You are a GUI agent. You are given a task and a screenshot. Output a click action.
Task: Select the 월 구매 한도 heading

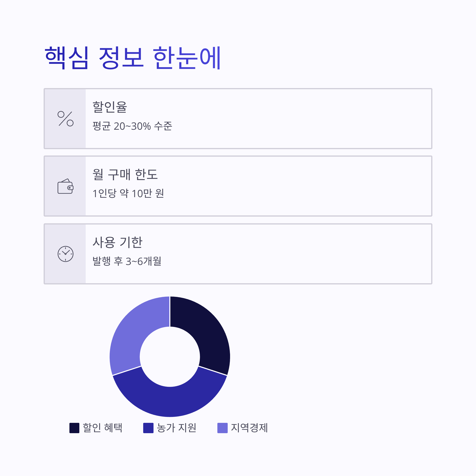(x=125, y=175)
